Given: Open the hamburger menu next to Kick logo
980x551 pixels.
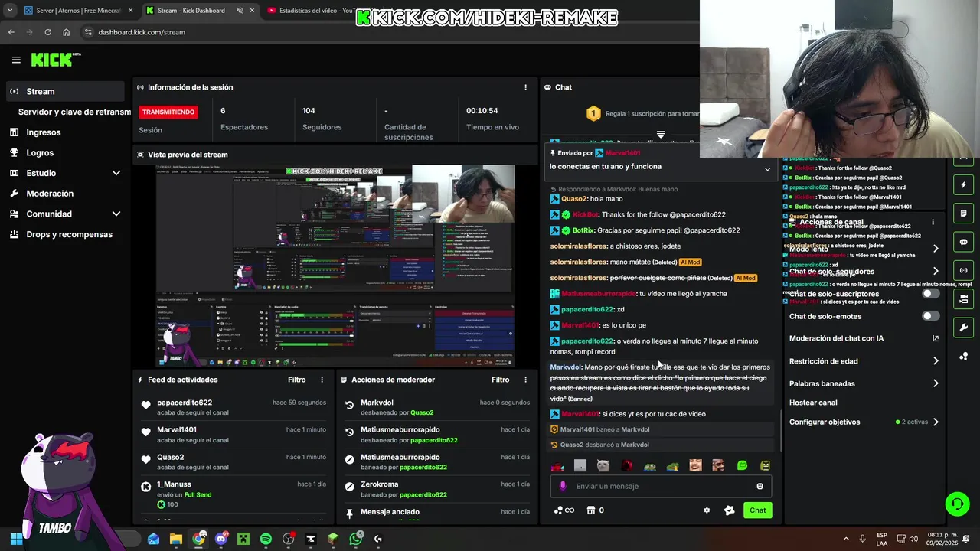Looking at the screenshot, I should click(x=16, y=60).
